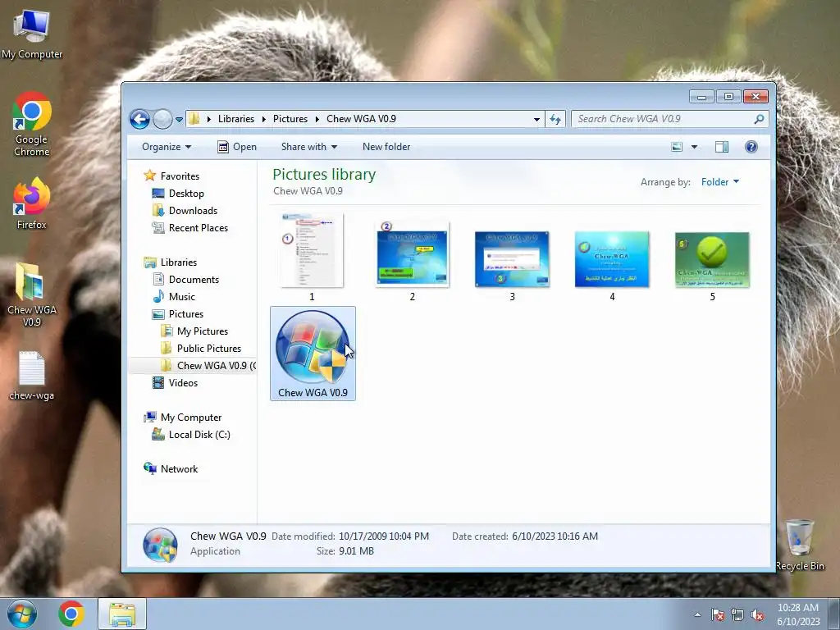Click the muted volume tray icon
This screenshot has width=840, height=630.
(757, 615)
